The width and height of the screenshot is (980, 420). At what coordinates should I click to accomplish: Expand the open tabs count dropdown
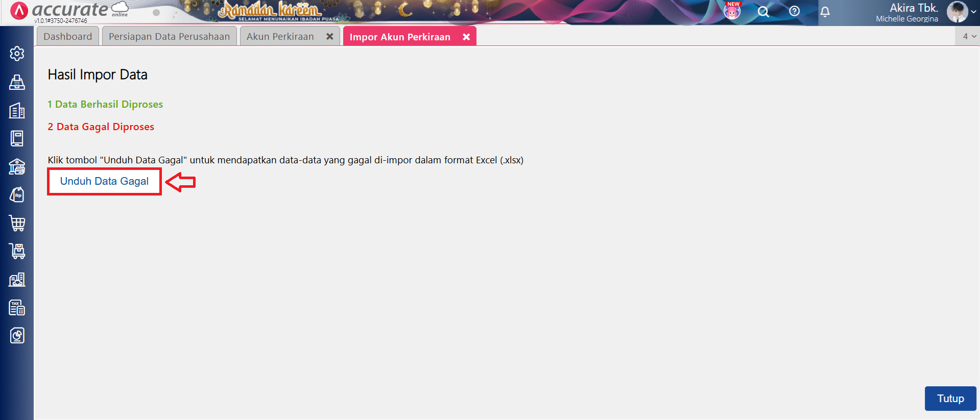click(x=969, y=36)
